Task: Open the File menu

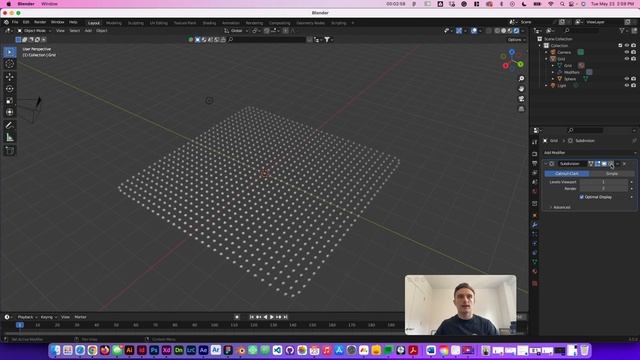Action: pos(15,22)
